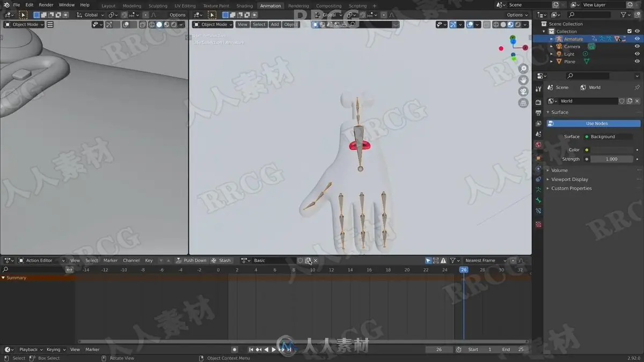Switch to the Modeling workspace tab
Screen dimensions: 644x362
[x=132, y=6]
